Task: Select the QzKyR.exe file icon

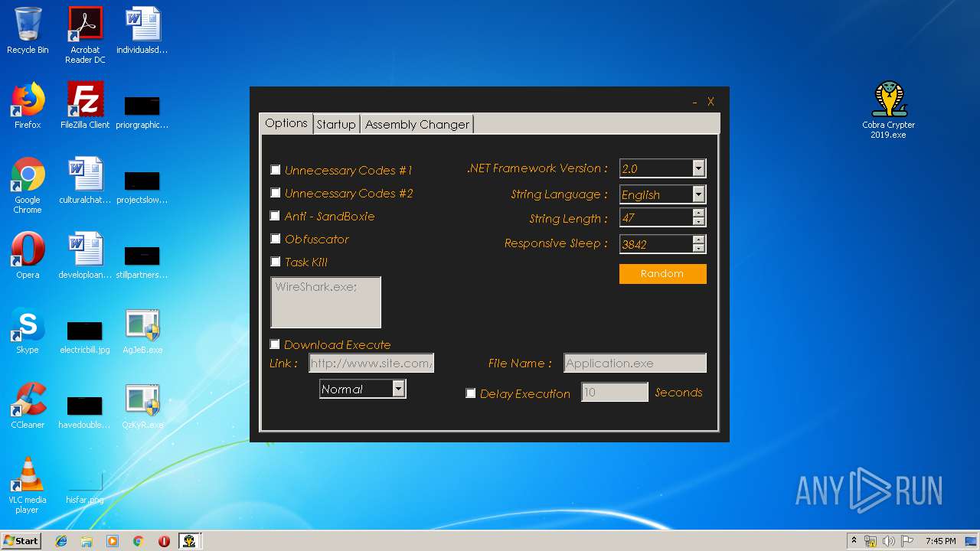Action: tap(142, 406)
